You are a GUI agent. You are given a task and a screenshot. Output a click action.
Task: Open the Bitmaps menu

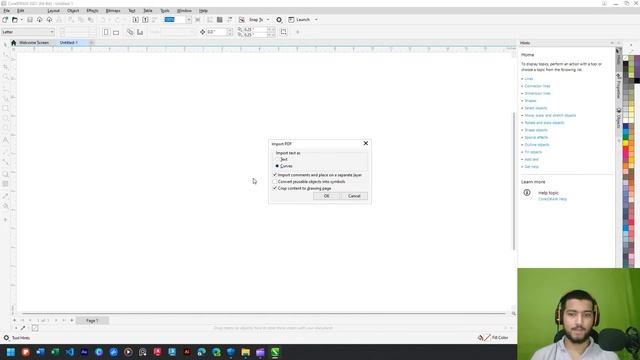(x=113, y=11)
